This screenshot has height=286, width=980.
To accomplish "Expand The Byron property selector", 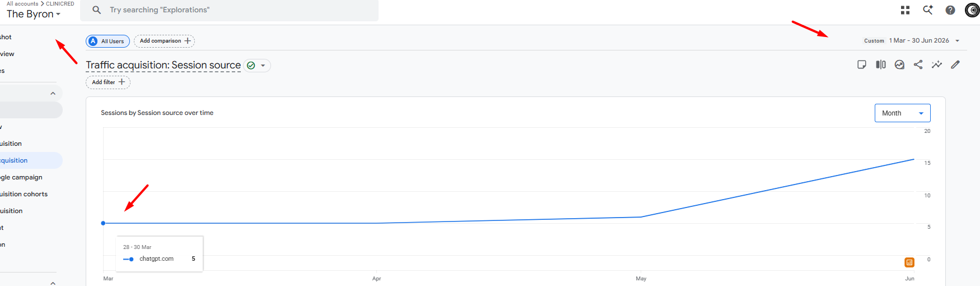I will 34,14.
